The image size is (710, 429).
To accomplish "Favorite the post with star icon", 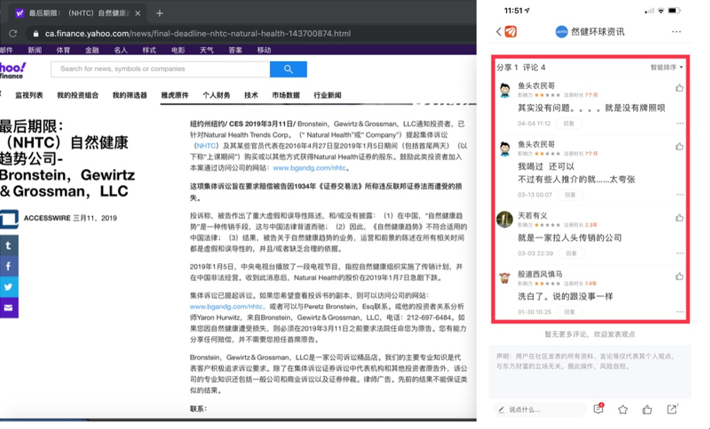I will coord(623,410).
